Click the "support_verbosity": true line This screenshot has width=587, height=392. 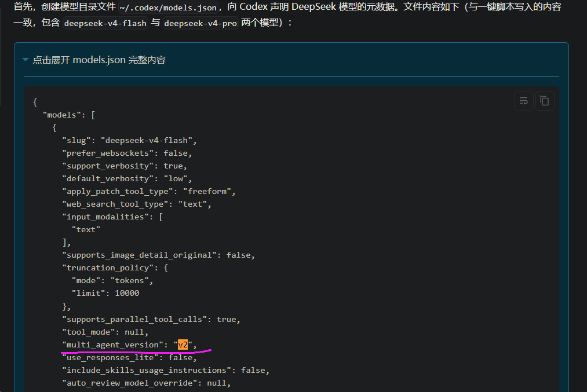click(x=125, y=166)
